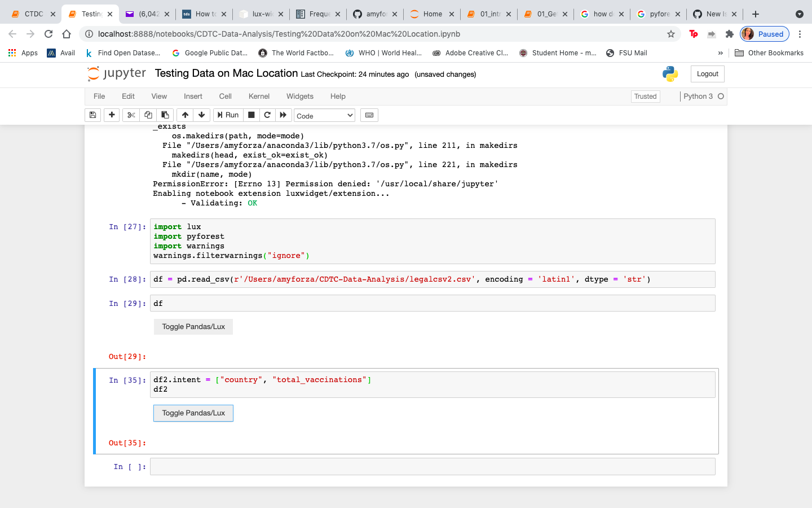The width and height of the screenshot is (812, 508).
Task: Open the cell type Code dropdown
Action: (324, 116)
